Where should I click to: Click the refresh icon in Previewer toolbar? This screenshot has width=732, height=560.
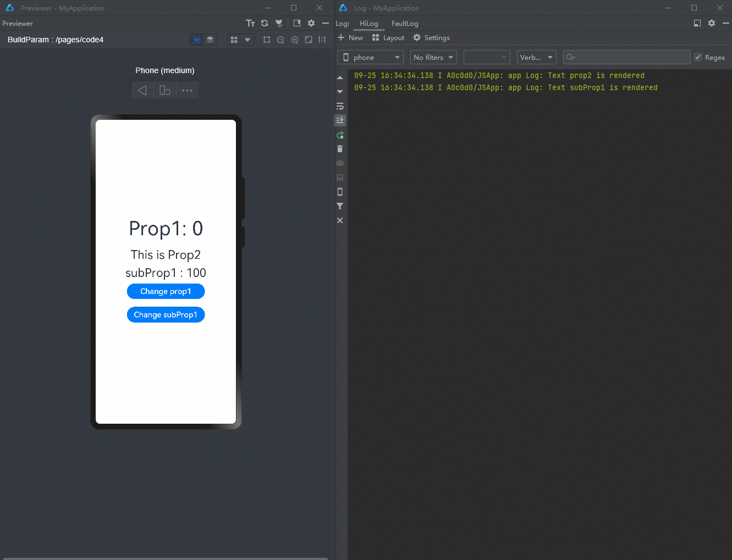click(x=265, y=23)
